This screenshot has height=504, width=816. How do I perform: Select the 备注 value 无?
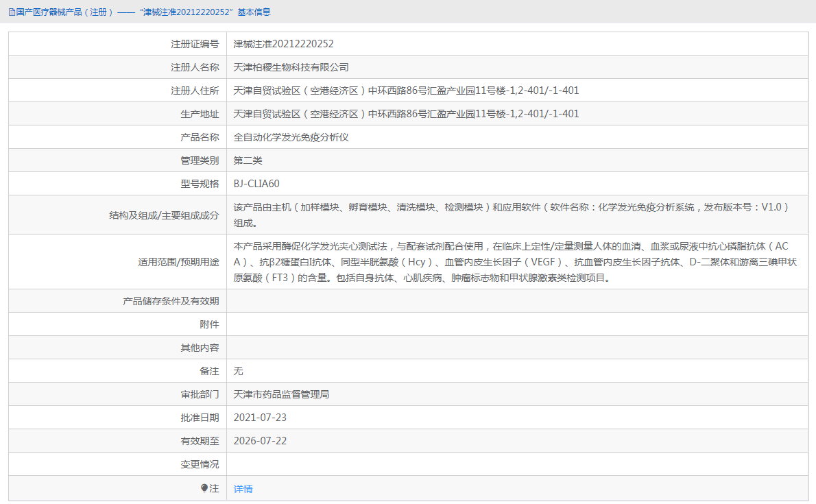(x=238, y=370)
